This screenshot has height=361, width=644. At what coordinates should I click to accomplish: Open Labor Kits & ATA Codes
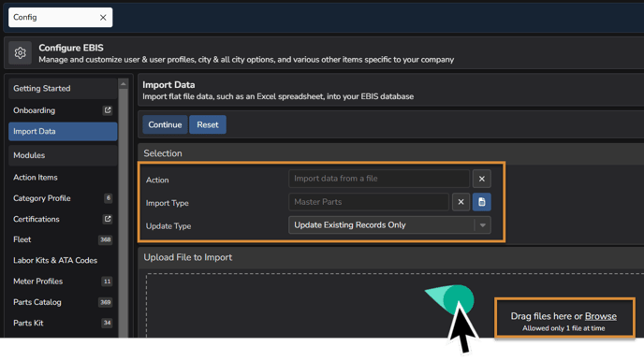click(63, 261)
